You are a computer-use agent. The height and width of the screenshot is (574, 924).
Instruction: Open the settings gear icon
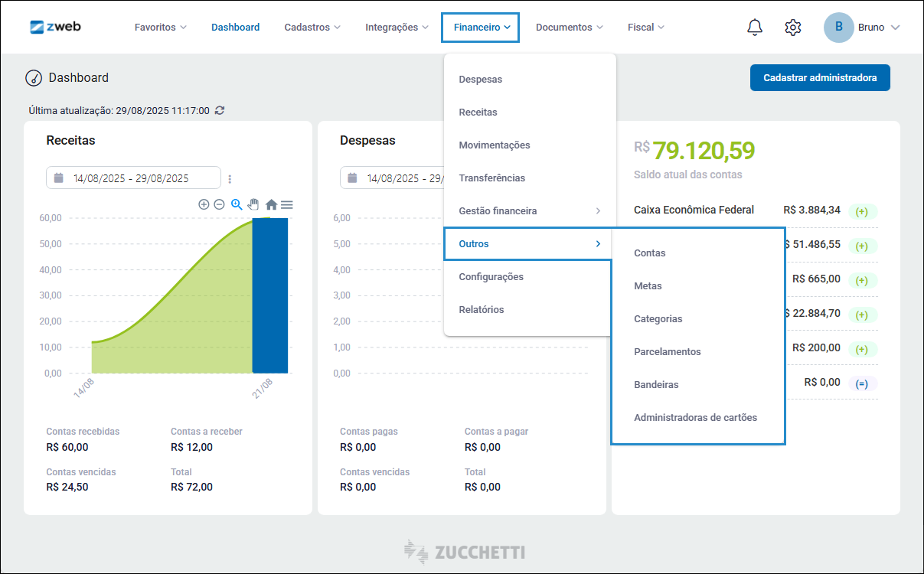tap(793, 28)
